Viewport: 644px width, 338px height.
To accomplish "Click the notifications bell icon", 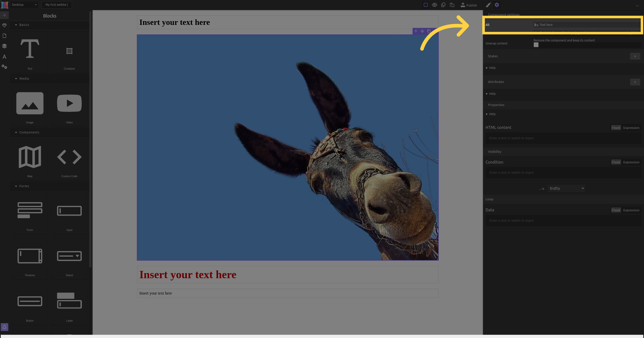I will [5, 327].
